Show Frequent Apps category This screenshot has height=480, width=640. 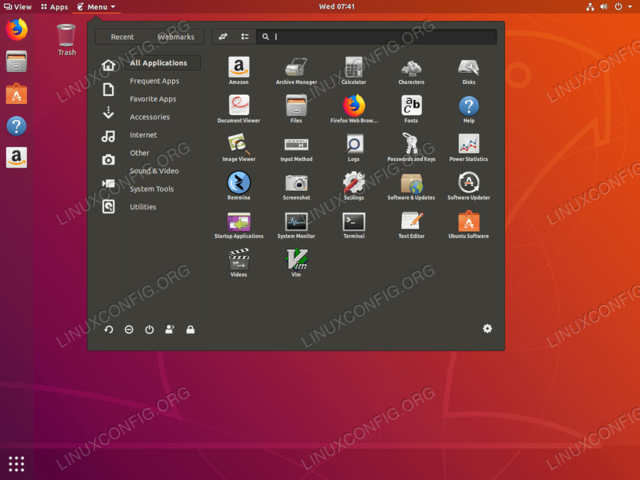pos(155,81)
